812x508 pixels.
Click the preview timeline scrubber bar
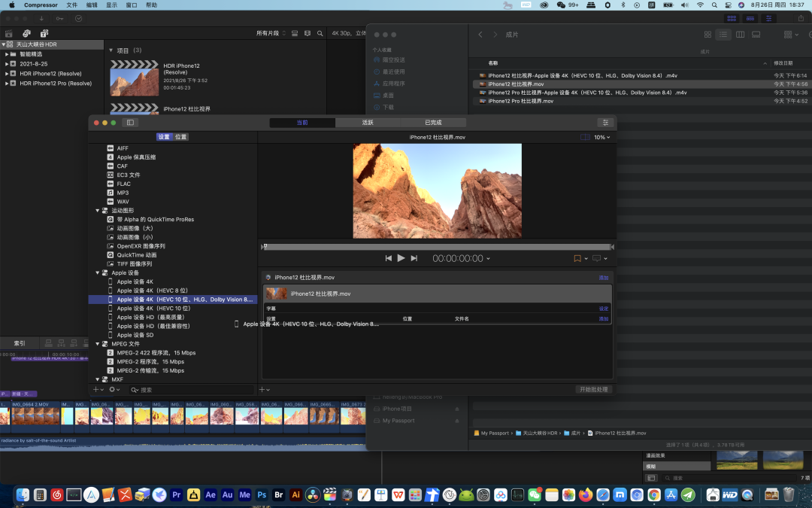[x=438, y=247]
